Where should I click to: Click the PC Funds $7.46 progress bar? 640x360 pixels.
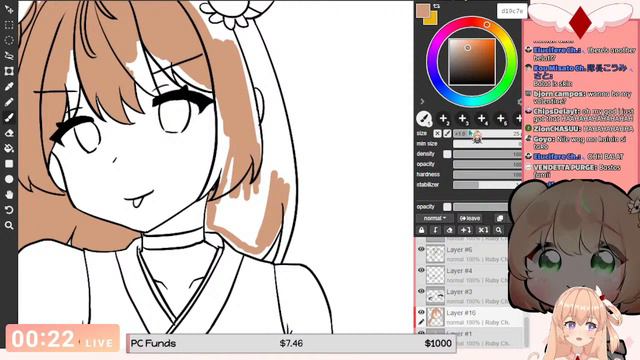291,343
